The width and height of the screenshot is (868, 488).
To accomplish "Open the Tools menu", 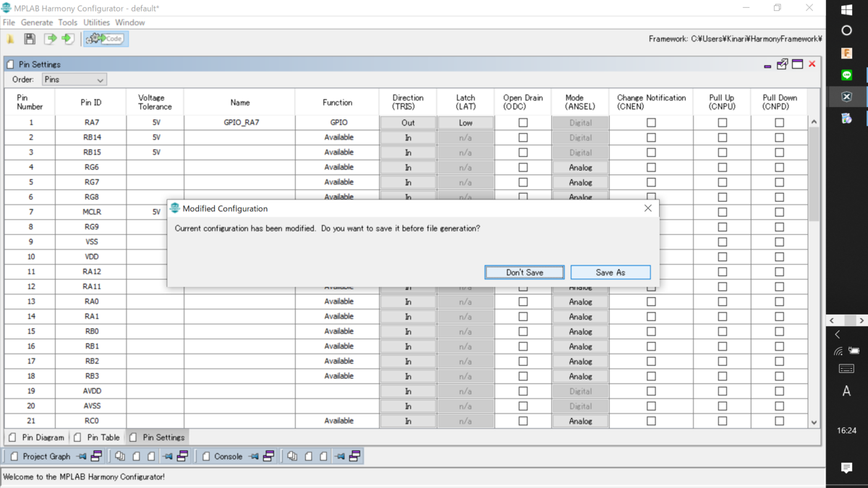I will pyautogui.click(x=68, y=22).
